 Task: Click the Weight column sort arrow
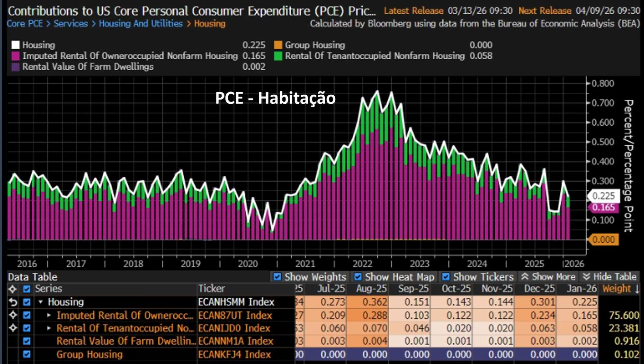pyautogui.click(x=636, y=289)
